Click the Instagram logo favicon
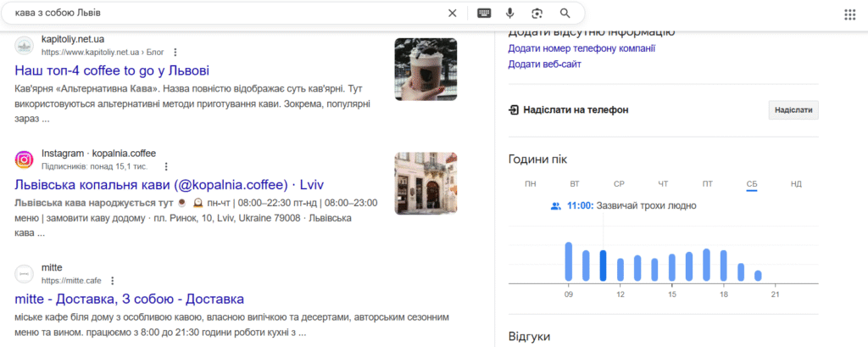This screenshot has width=868, height=347. (24, 160)
